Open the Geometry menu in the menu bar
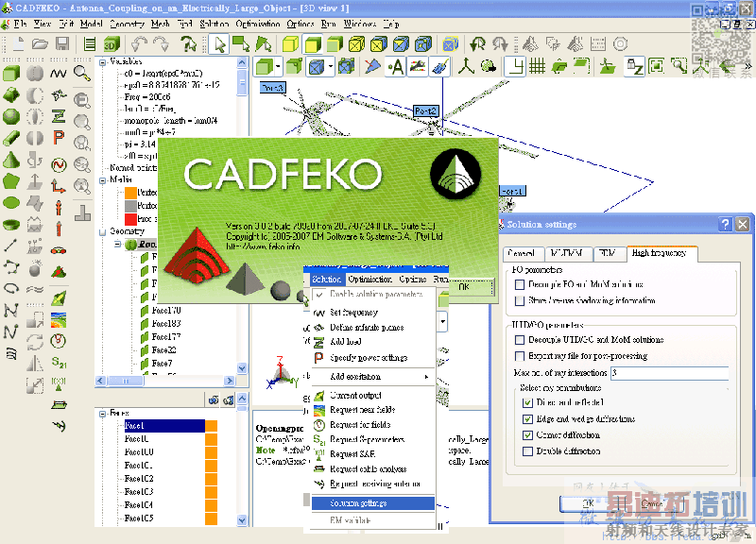The height and width of the screenshot is (544, 756). 127,24
